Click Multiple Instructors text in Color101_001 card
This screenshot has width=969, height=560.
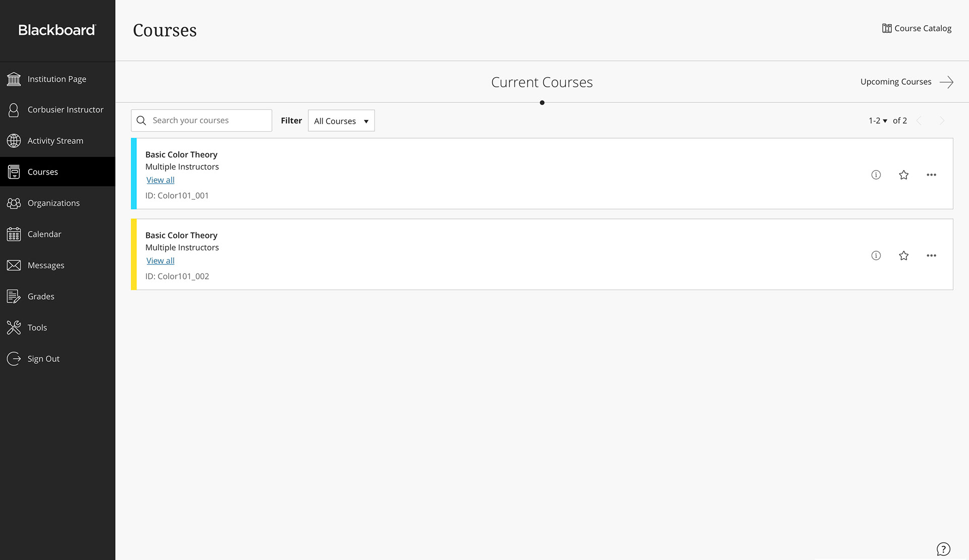pos(182,167)
